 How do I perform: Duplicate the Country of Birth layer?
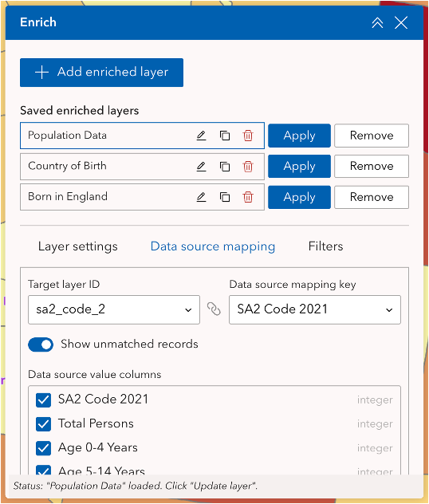tap(225, 167)
